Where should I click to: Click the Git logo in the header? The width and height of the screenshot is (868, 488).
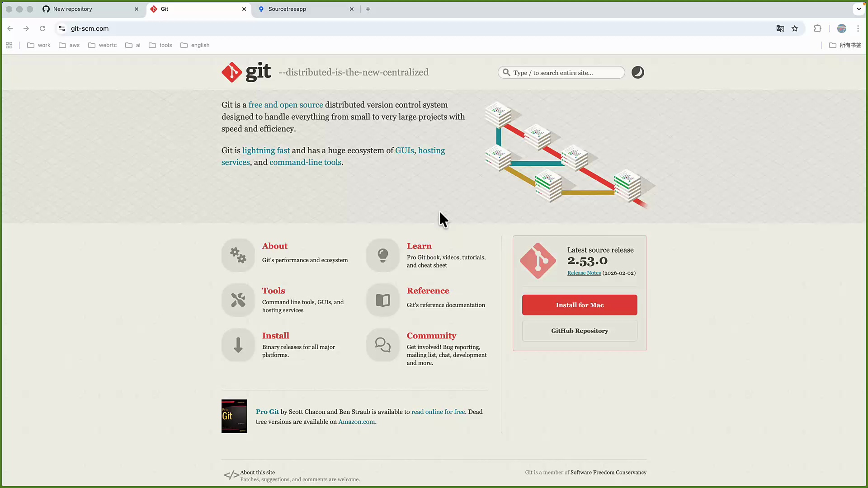246,72
